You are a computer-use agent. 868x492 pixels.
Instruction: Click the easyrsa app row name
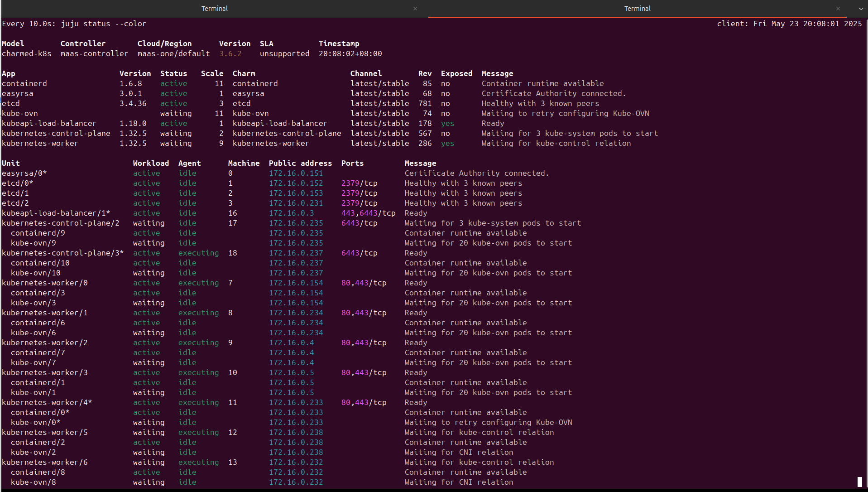point(18,93)
